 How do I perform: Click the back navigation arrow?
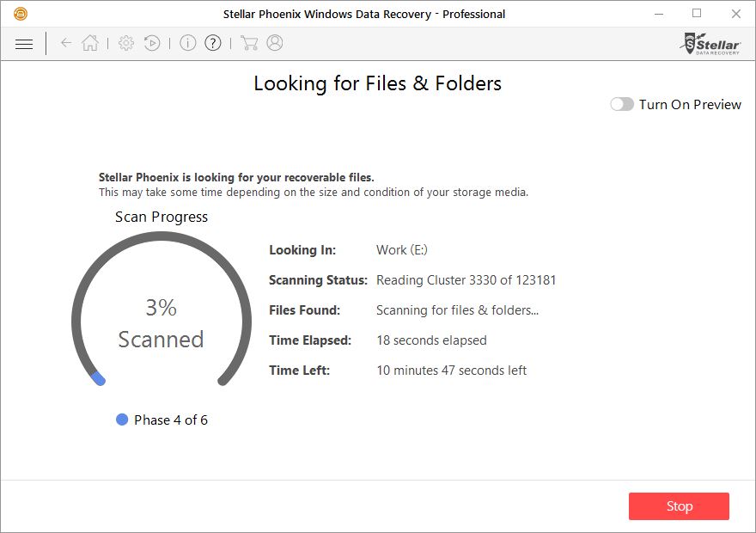65,42
